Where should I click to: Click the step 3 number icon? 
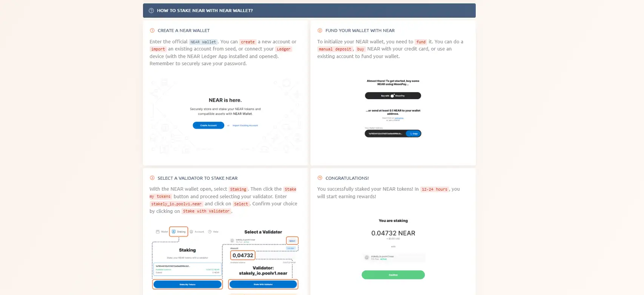pos(152,178)
